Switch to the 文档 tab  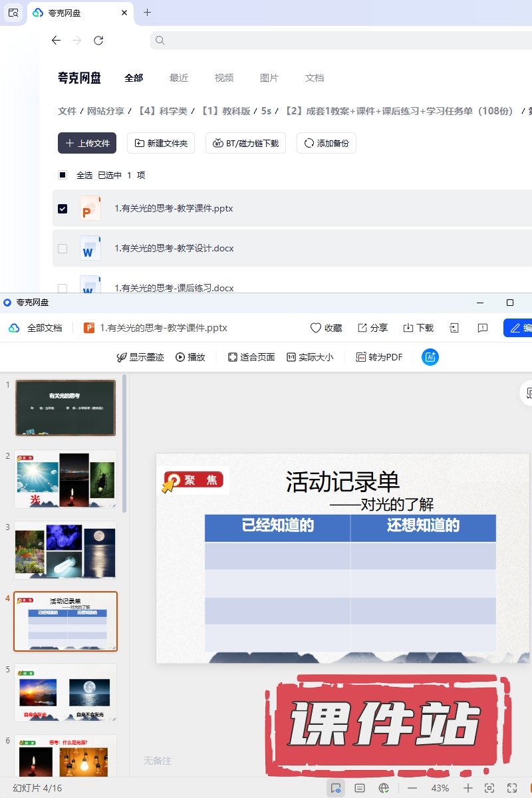pyautogui.click(x=315, y=78)
